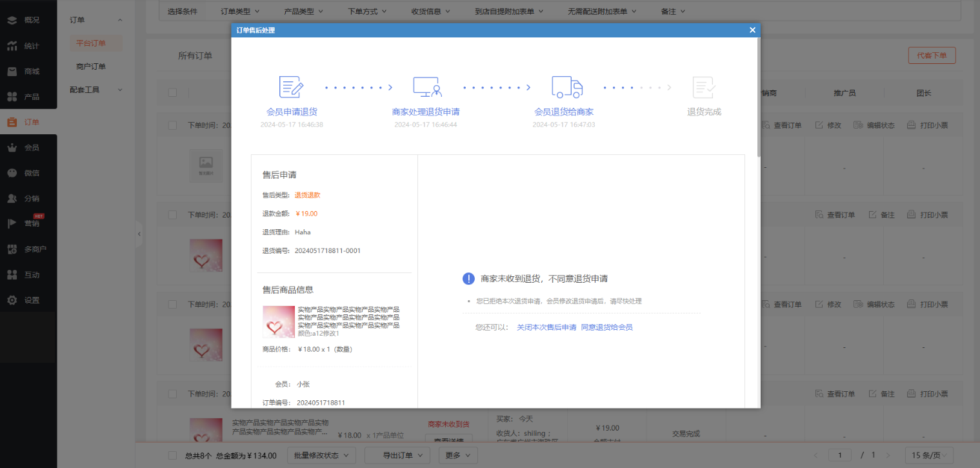Expand the 配套工具 menu group
This screenshot has height=468, width=980.
[x=95, y=90]
